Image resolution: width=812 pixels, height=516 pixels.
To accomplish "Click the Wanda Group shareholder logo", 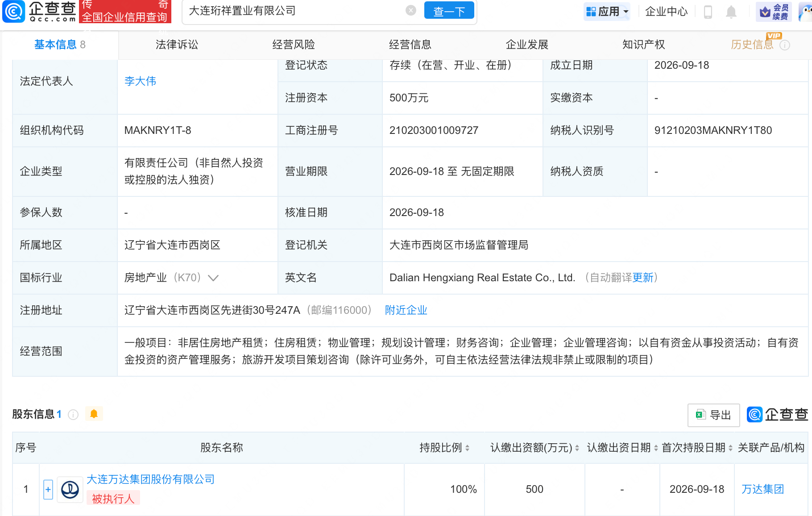I will pos(70,490).
